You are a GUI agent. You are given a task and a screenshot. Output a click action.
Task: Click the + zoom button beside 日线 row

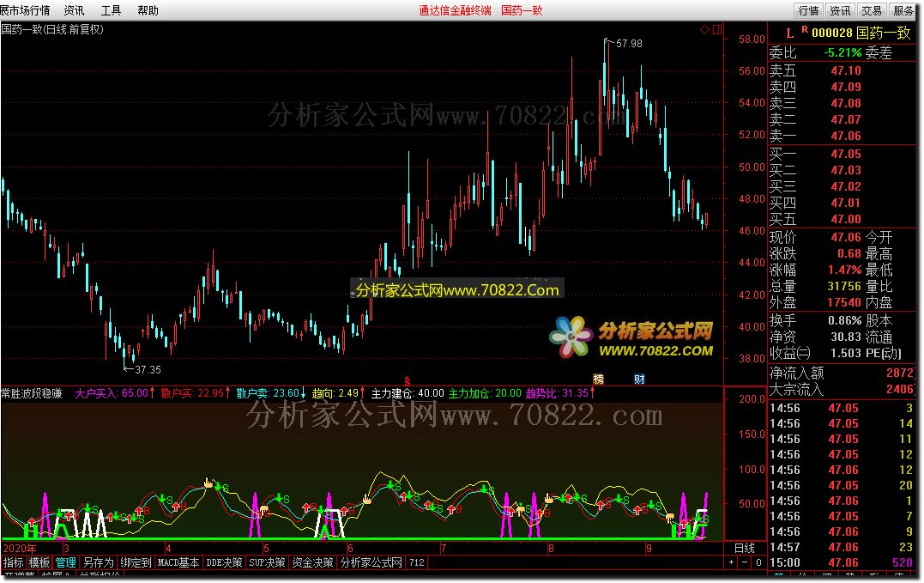click(x=731, y=562)
